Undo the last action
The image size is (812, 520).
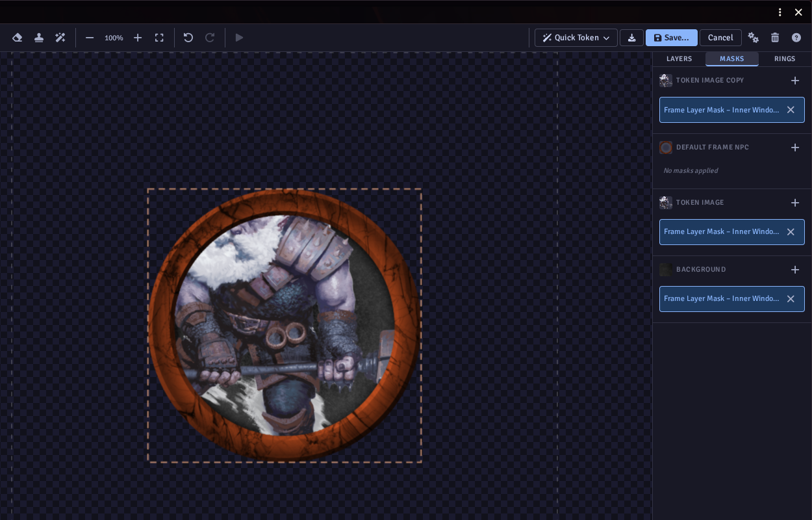(x=188, y=38)
